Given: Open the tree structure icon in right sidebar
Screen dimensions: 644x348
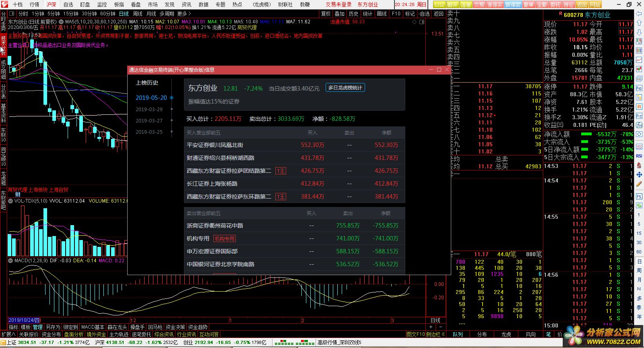Looking at the screenshot, I should click(639, 97).
